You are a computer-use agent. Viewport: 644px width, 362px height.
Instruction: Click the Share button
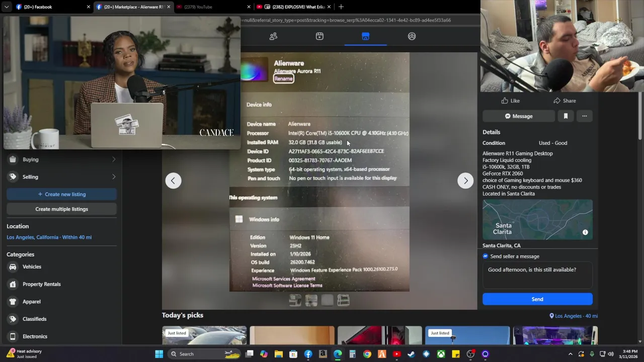(565, 101)
